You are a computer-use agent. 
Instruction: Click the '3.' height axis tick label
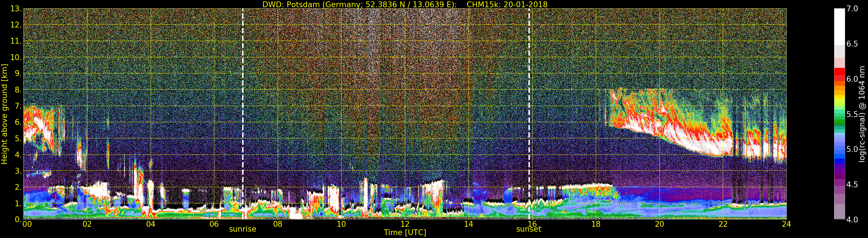[18, 171]
